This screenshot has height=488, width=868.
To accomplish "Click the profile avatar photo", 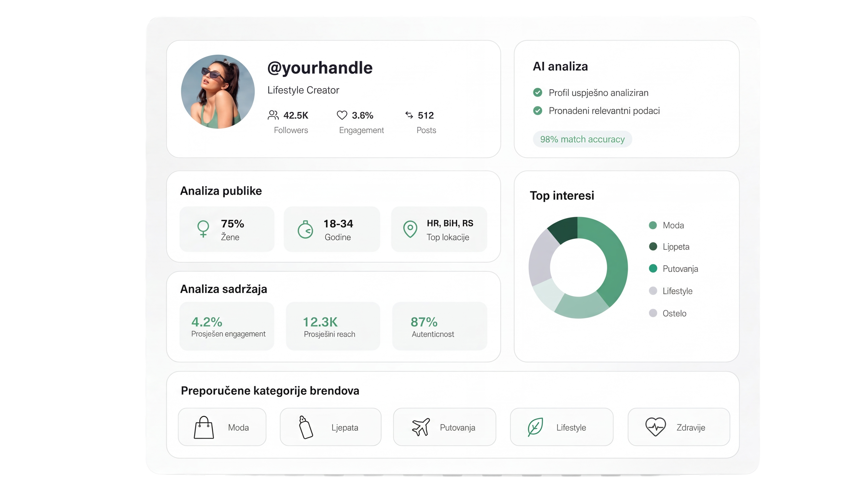I will (218, 91).
